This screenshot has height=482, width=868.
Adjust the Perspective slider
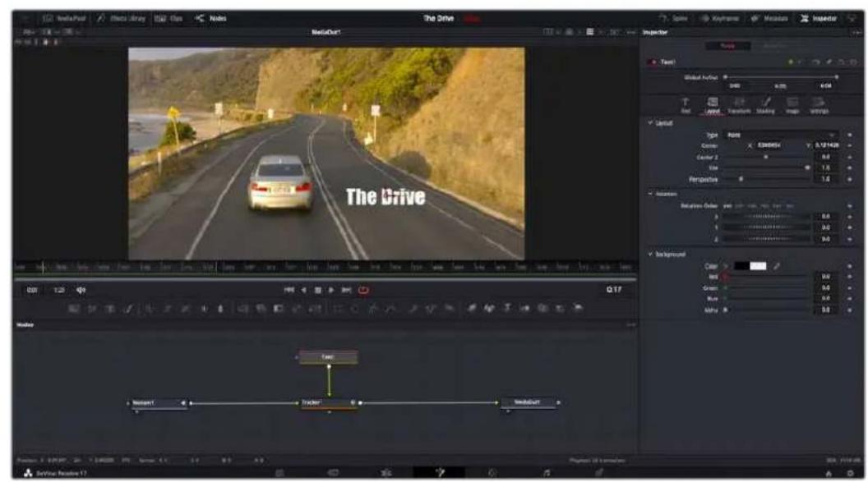pyautogui.click(x=766, y=180)
